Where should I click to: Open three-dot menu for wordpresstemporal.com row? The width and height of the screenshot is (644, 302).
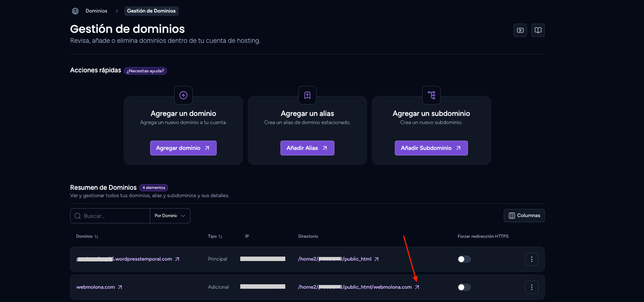click(x=532, y=259)
